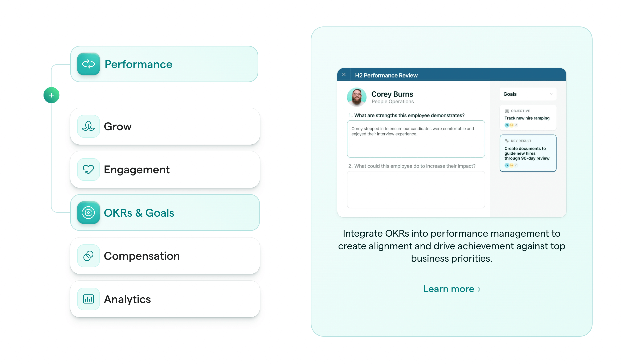
Task: Click the Grow plant icon
Action: (x=88, y=126)
